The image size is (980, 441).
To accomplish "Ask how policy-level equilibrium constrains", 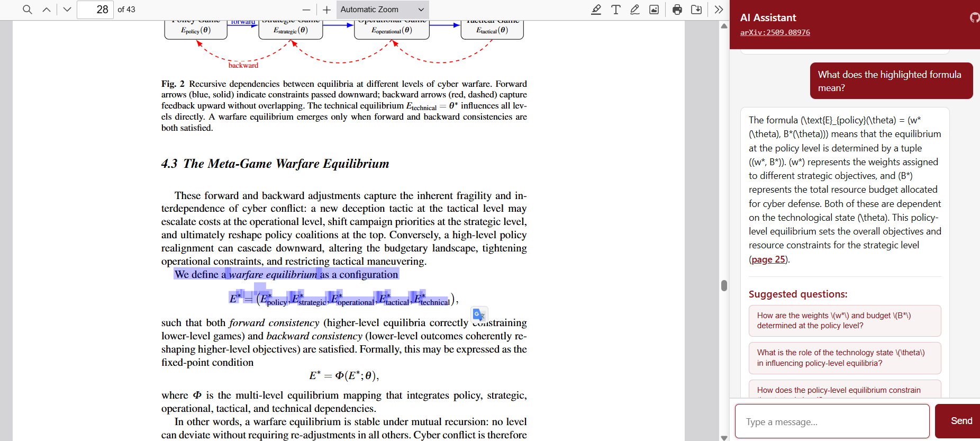I will 845,389.
